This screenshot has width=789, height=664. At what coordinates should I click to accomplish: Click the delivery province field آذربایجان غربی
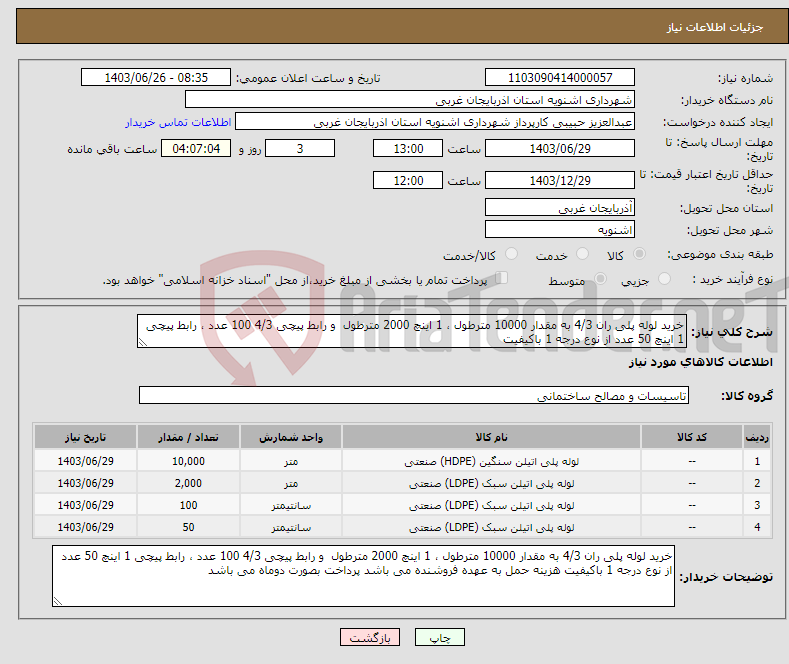560,207
